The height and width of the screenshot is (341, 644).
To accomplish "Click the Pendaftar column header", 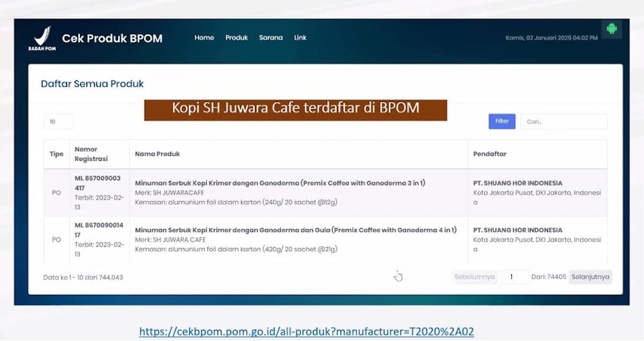I will pos(490,154).
